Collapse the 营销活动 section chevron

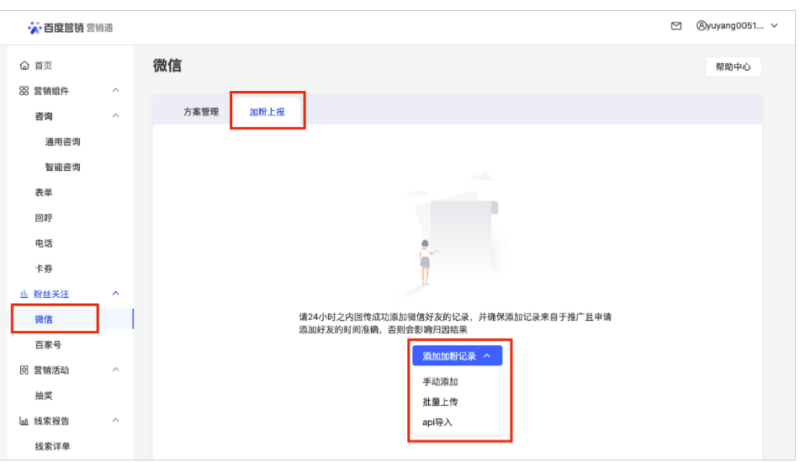pos(116,370)
